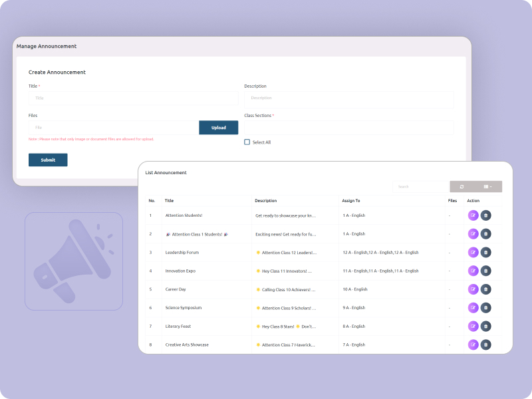Edit the Attention Class 1 Students announcement
This screenshot has width=532, height=399.
point(473,233)
